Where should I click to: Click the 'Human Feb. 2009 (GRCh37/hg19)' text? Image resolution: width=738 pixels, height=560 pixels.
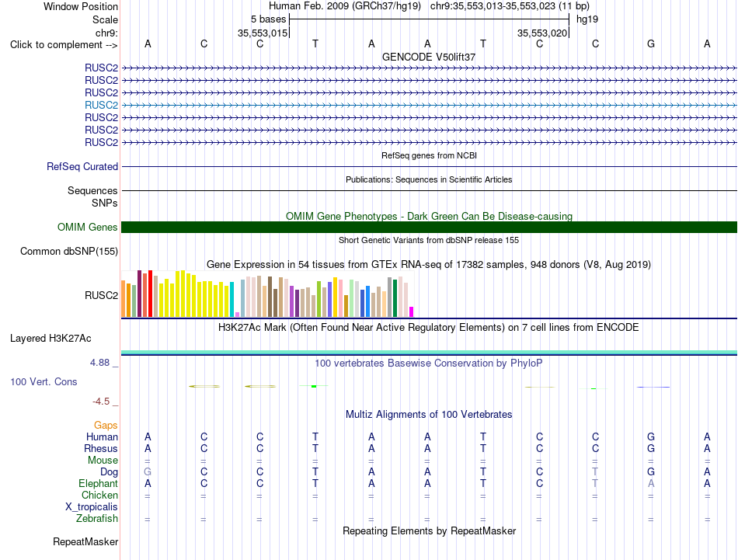click(x=344, y=6)
